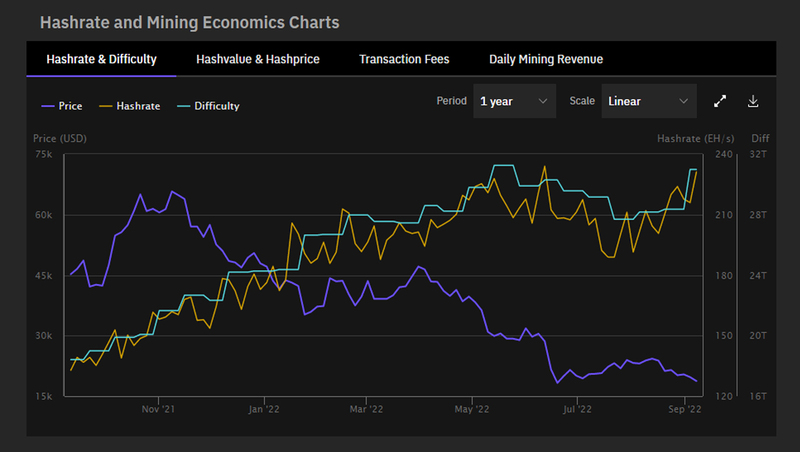Open the Hashrate & Difficulty tab
The image size is (800, 452).
pyautogui.click(x=102, y=59)
